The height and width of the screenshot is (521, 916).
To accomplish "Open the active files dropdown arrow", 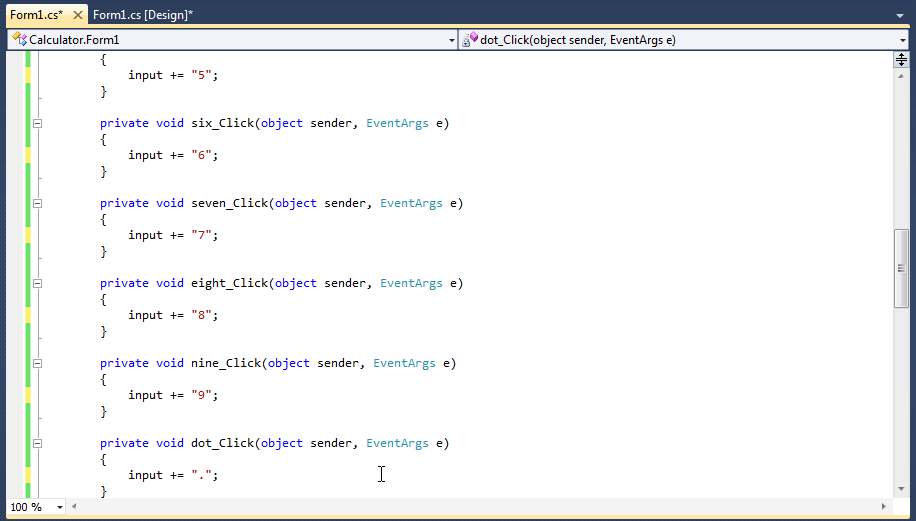I will (x=900, y=16).
